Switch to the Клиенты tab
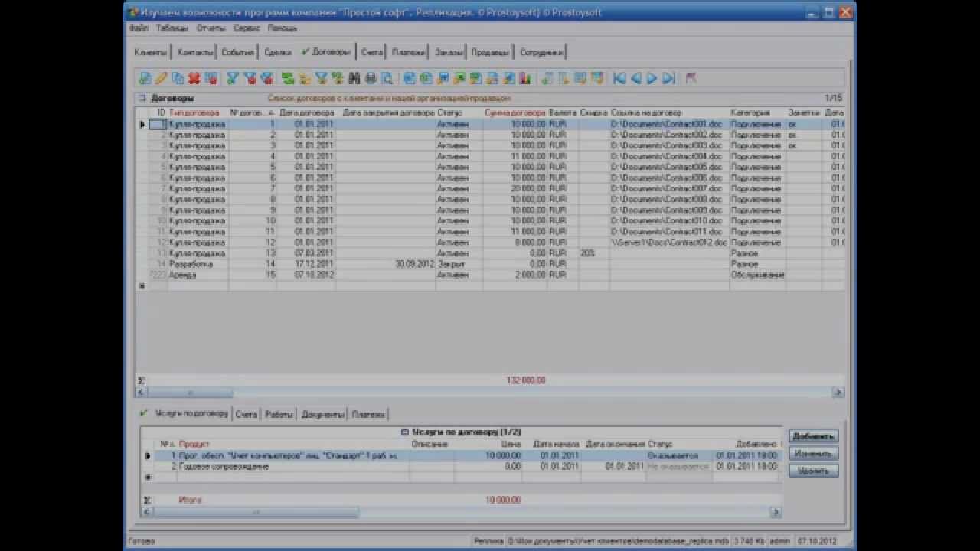The height and width of the screenshot is (551, 980). pyautogui.click(x=150, y=52)
